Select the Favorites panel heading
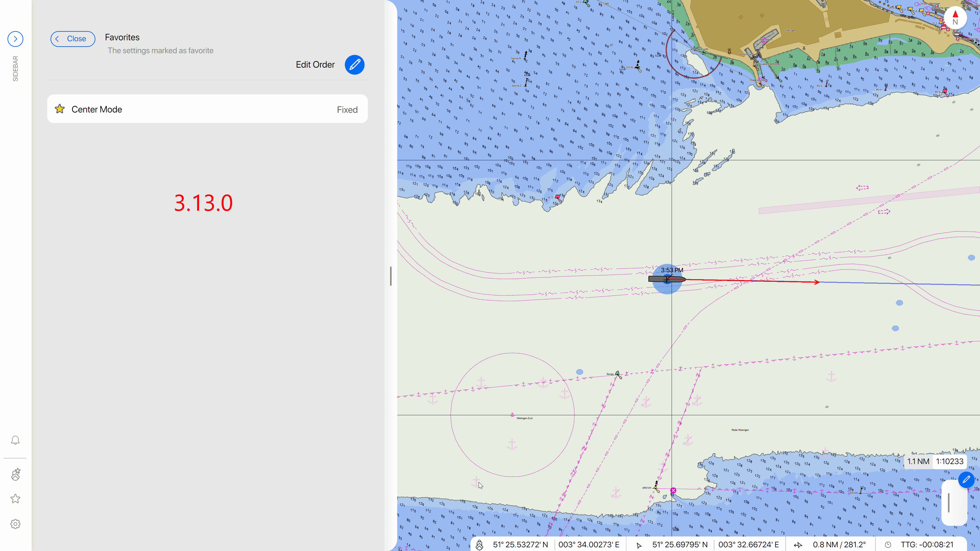The width and height of the screenshot is (980, 551). click(122, 37)
